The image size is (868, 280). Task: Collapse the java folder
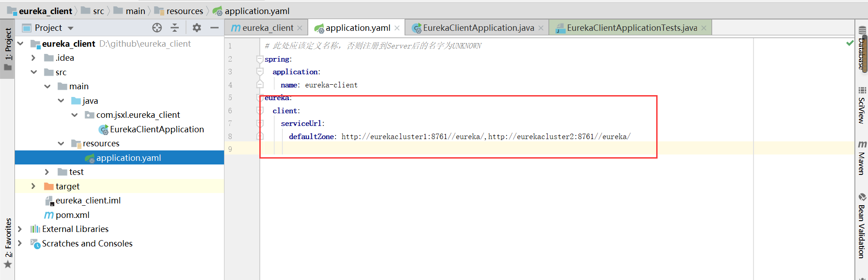click(61, 101)
